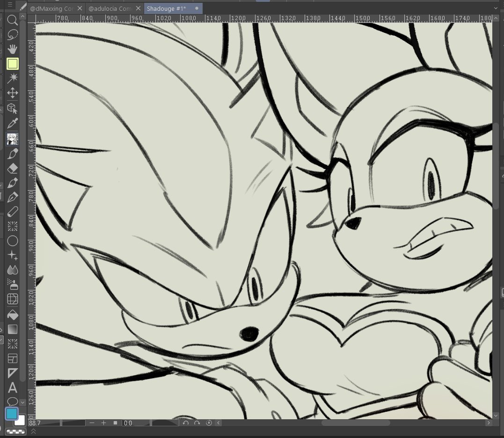Select the Pen nib tool
This screenshot has width=504, height=438.
point(12,197)
